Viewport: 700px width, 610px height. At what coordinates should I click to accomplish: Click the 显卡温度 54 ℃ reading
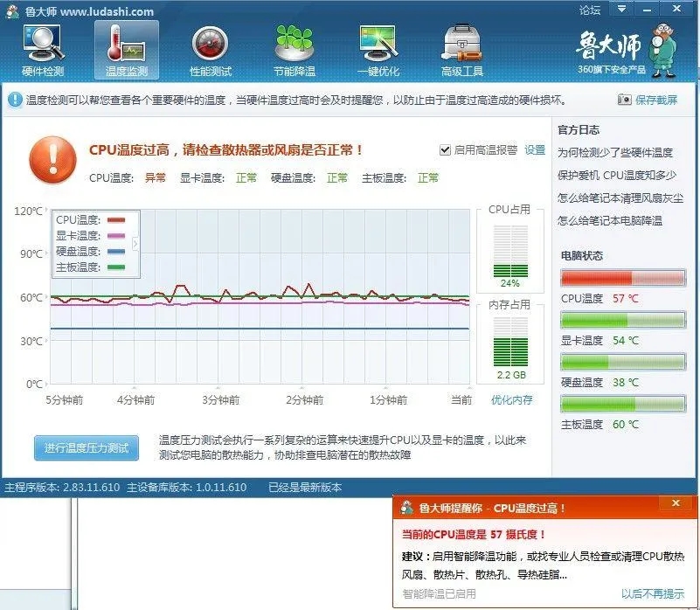click(x=626, y=340)
